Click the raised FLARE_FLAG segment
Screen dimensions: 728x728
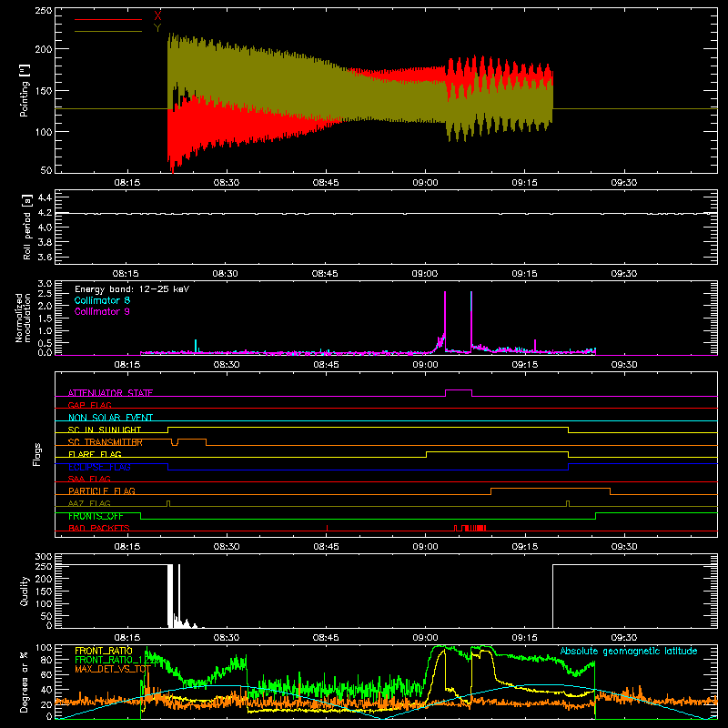click(x=497, y=451)
